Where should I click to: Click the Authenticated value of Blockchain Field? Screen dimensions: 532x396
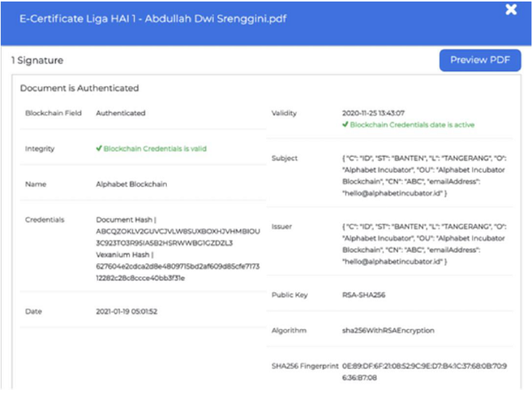[120, 114]
